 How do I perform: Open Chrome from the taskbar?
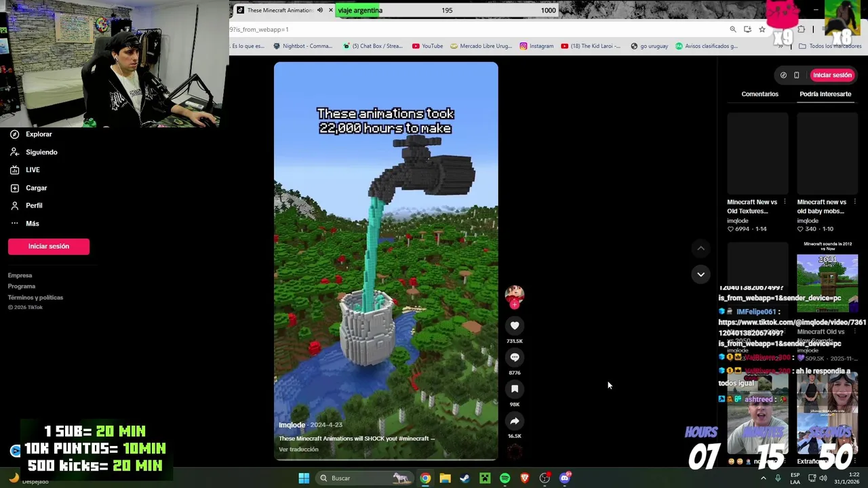pos(425,478)
